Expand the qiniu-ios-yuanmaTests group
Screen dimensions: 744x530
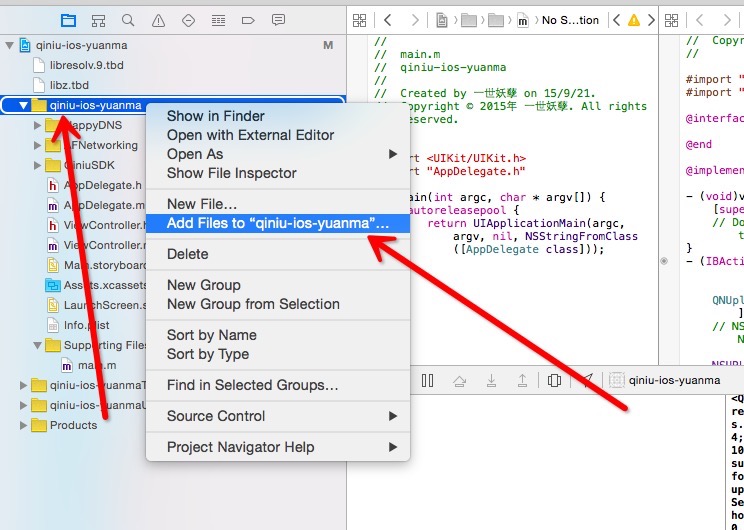(x=23, y=385)
